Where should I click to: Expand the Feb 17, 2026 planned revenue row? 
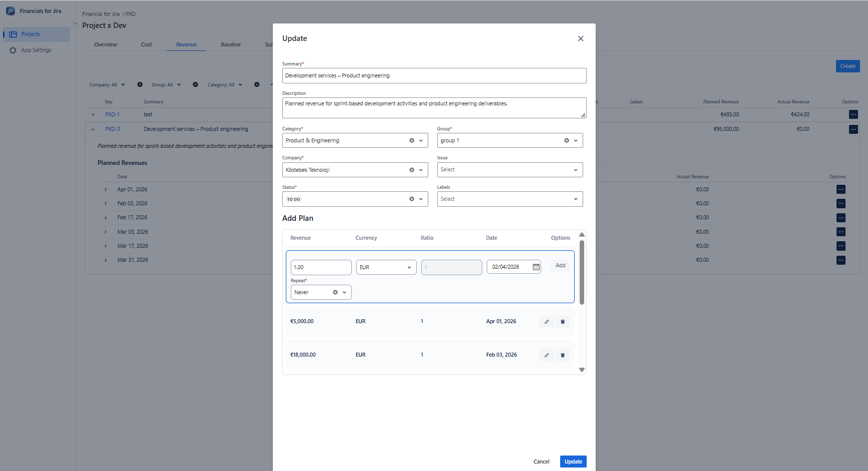coord(105,218)
